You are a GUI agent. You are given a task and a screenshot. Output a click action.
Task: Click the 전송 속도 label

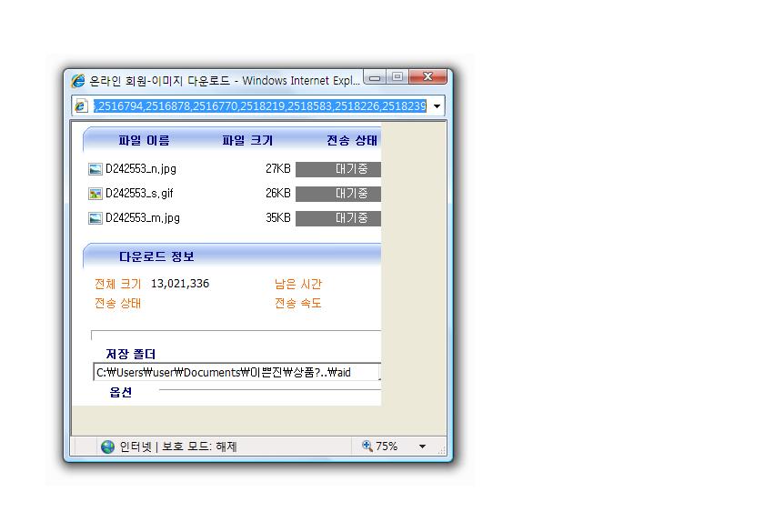click(298, 303)
